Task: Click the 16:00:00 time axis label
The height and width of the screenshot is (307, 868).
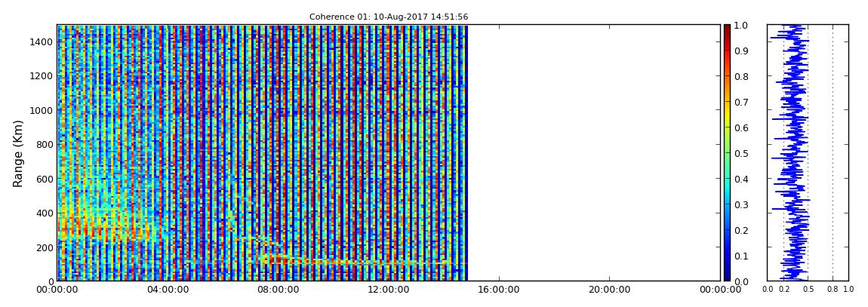Action: 500,290
